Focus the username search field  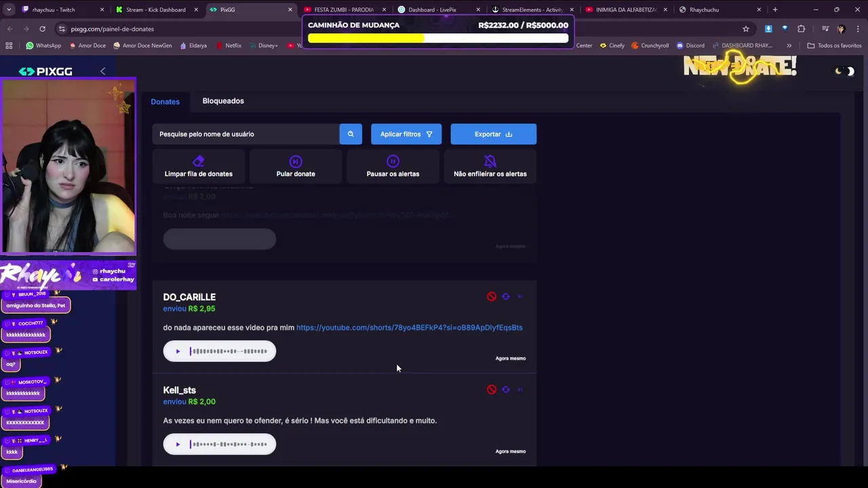(246, 134)
